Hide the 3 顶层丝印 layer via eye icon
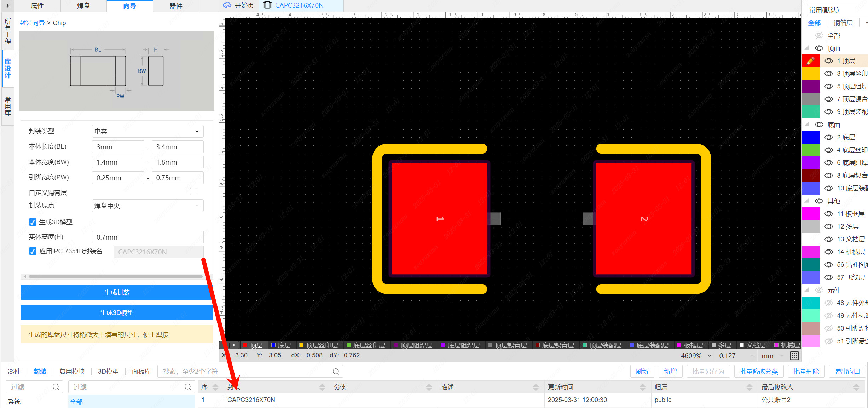Screen dimensions: 868x408 tap(829, 74)
